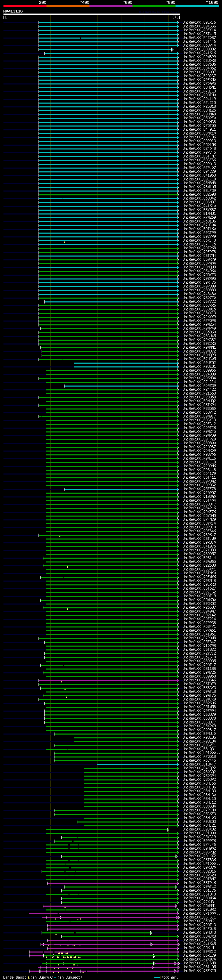Select the UniRef100_O22588 label

199,566
